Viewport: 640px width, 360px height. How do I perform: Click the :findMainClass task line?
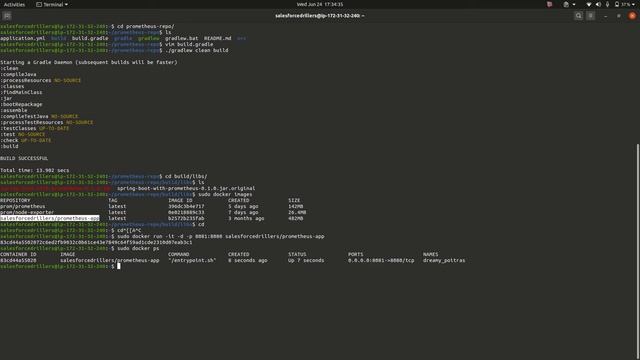tap(21, 92)
